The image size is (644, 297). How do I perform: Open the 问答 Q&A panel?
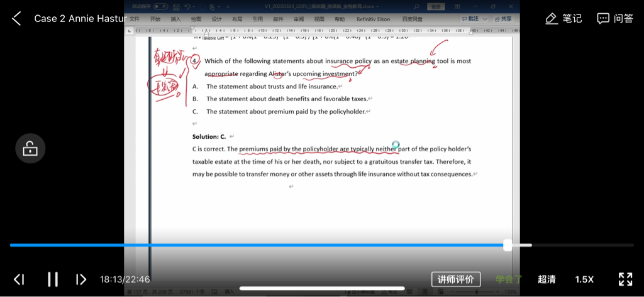coord(615,19)
